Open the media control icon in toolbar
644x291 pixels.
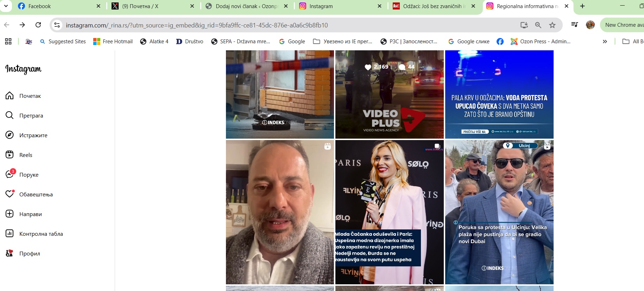tap(575, 25)
